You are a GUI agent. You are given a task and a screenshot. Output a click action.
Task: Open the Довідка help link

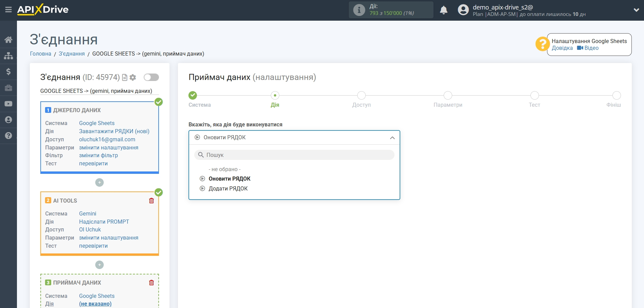click(x=562, y=48)
